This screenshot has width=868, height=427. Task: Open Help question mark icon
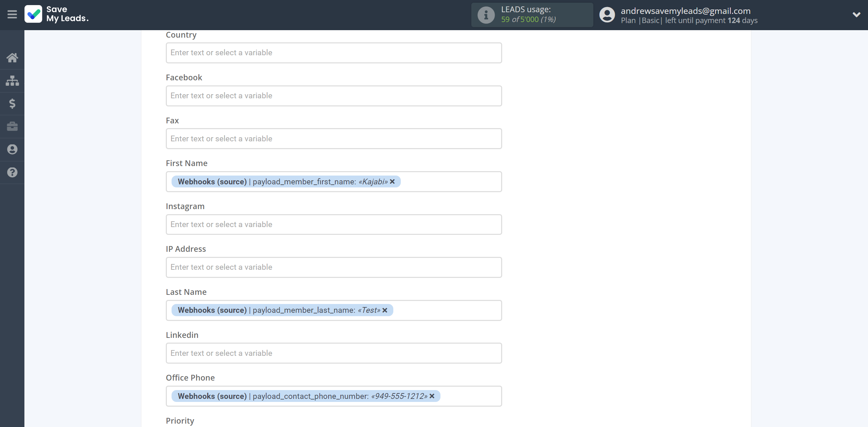12,172
